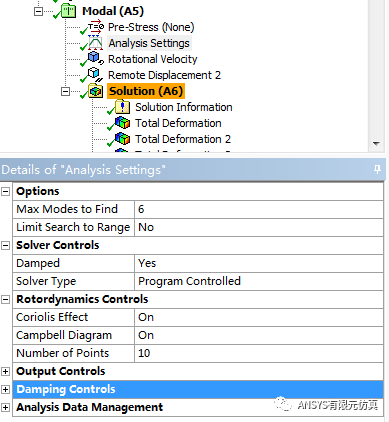Click the tree scrollbar down arrow
Viewport: 389px width, 422px height.
point(376,144)
